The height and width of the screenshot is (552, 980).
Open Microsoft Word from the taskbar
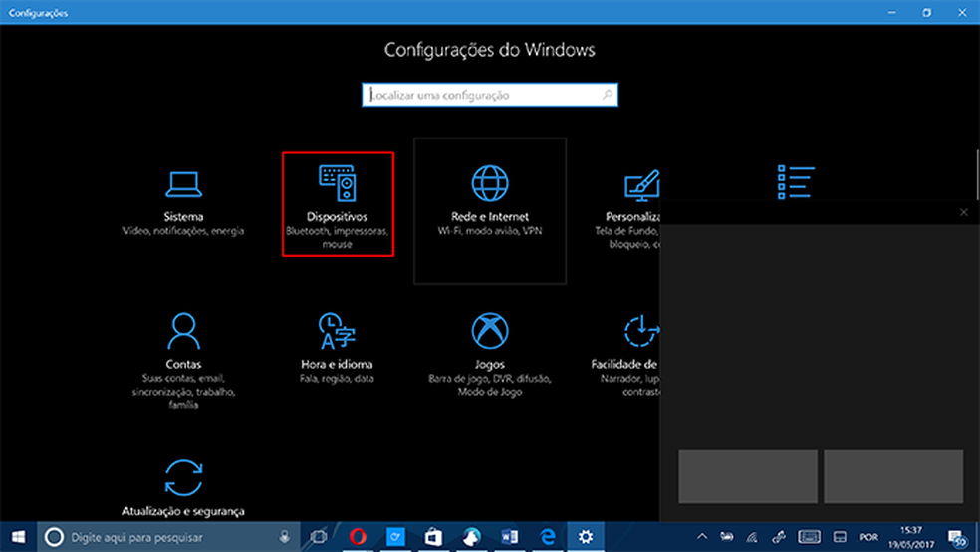tap(509, 537)
